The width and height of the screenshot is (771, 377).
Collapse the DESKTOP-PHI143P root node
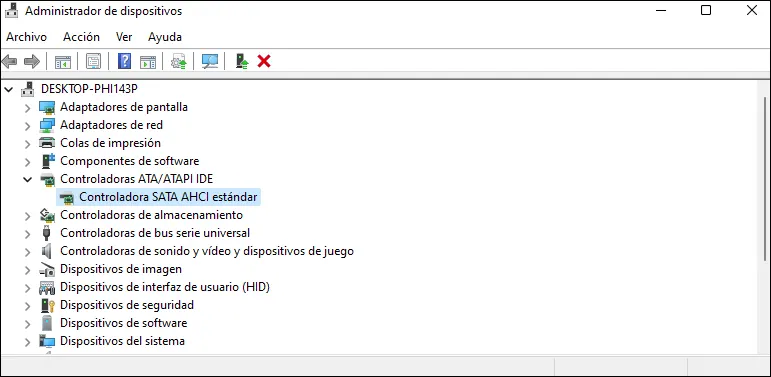click(x=8, y=89)
